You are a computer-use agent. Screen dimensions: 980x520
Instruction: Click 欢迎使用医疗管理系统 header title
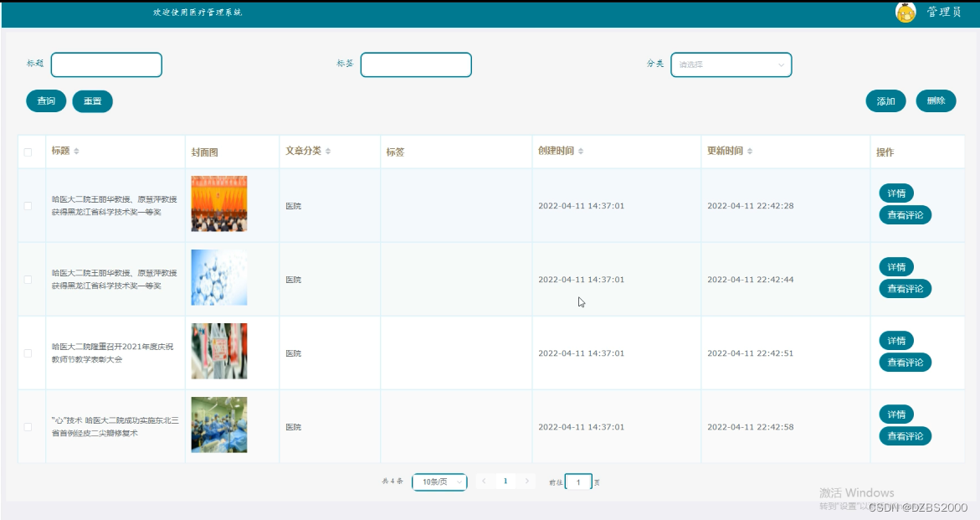pos(198,13)
